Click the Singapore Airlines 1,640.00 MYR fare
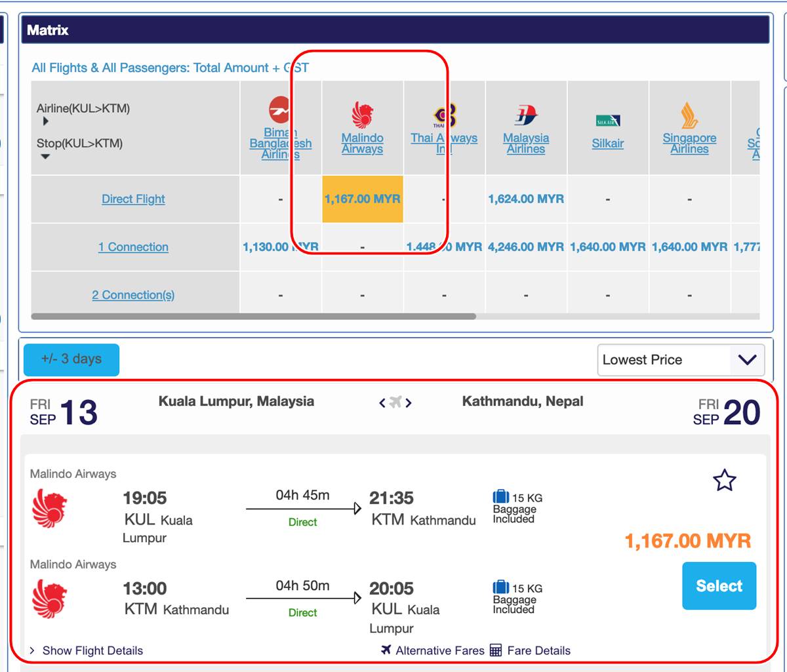 tap(689, 247)
